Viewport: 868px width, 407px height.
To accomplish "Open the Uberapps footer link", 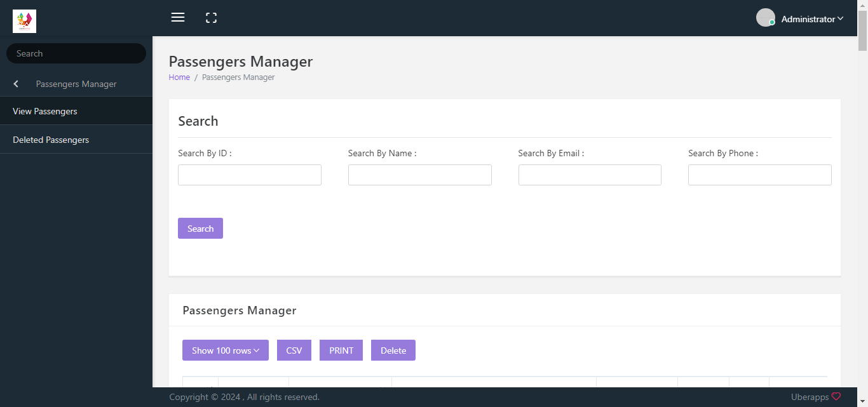I will point(810,397).
